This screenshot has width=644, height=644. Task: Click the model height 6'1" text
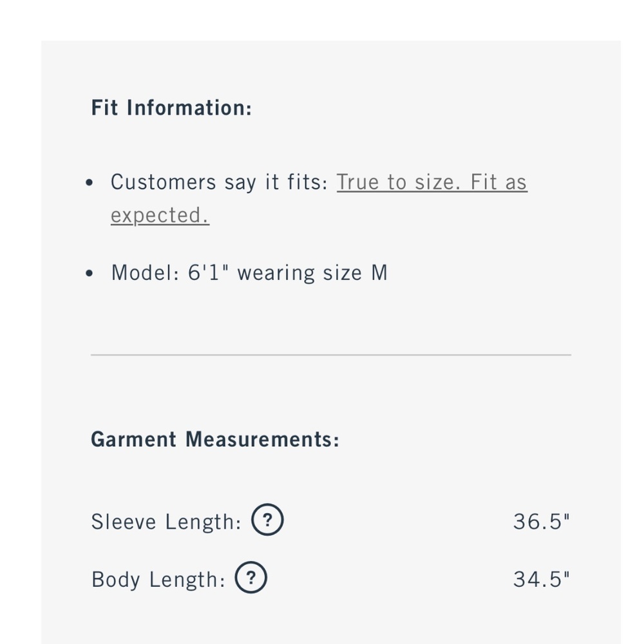208,272
